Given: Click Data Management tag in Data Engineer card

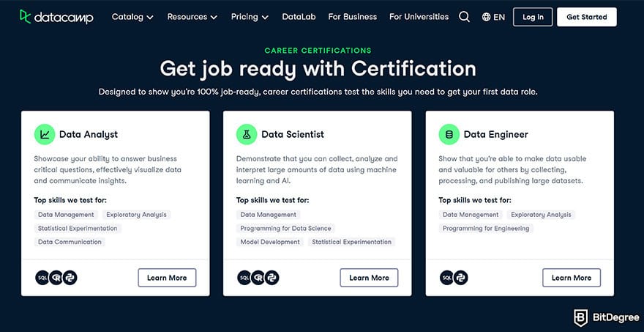Looking at the screenshot, I should [x=471, y=215].
